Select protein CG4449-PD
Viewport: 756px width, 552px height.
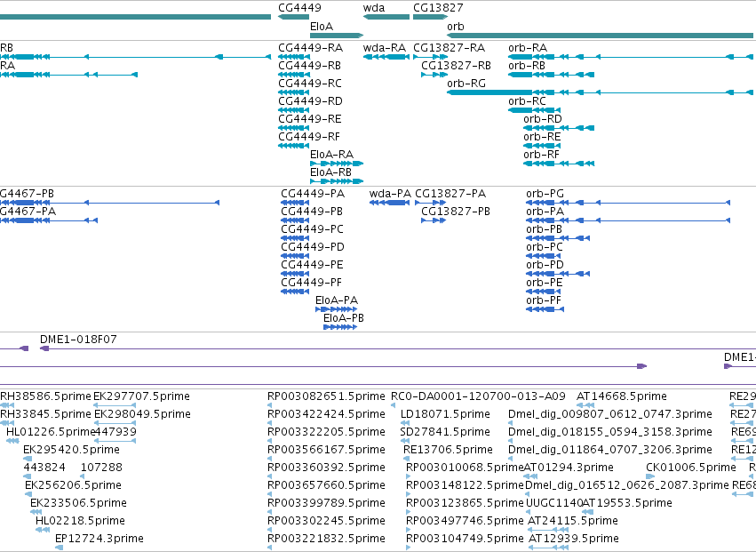(295, 256)
